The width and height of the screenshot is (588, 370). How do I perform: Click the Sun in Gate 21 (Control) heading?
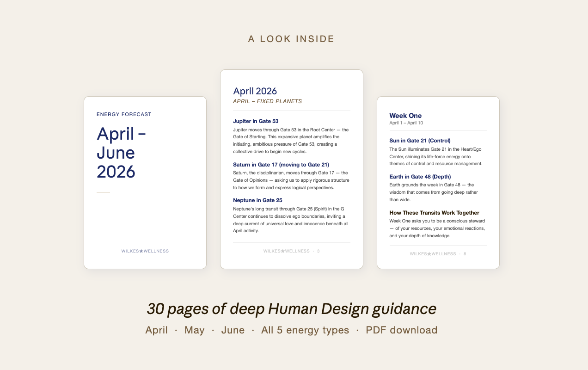pos(420,141)
